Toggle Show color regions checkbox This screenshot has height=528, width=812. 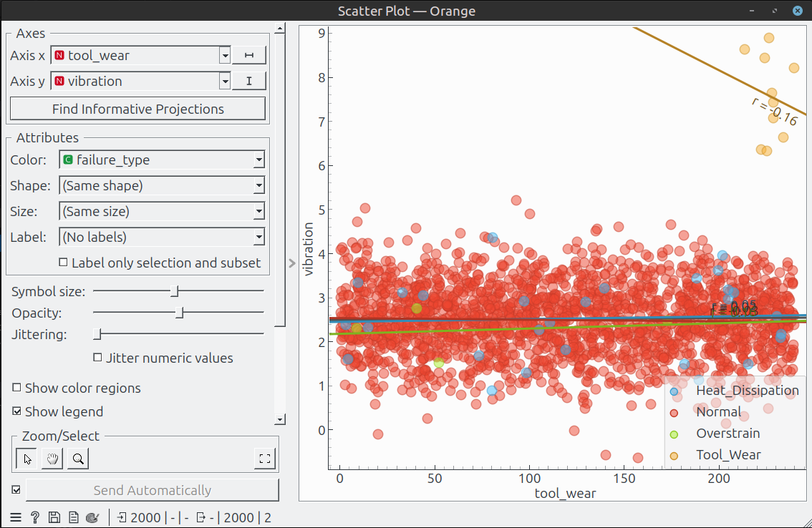click(16, 387)
